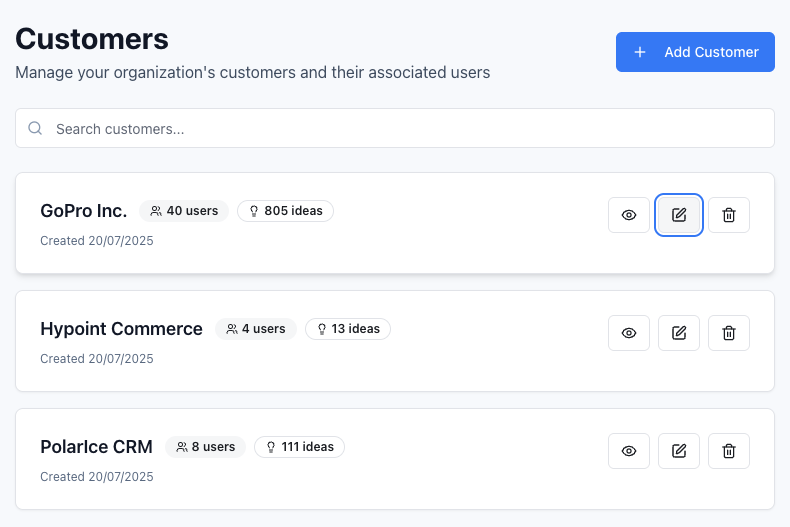
Task: Edit the PolarIce CRM customer
Action: (x=679, y=451)
